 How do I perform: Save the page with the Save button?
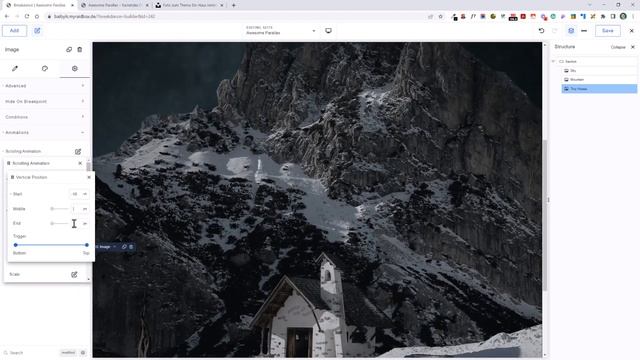(x=607, y=31)
